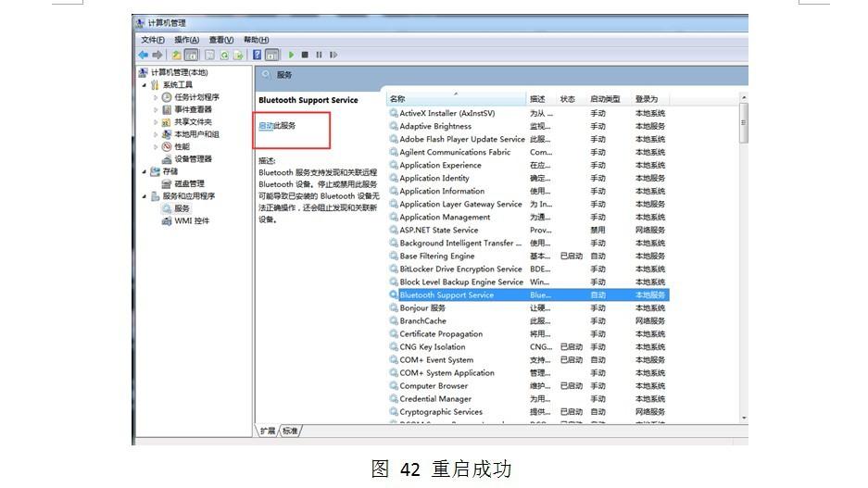The image size is (868, 488).
Task: Collapse the 服务和应用程序 tree node
Action: (145, 196)
